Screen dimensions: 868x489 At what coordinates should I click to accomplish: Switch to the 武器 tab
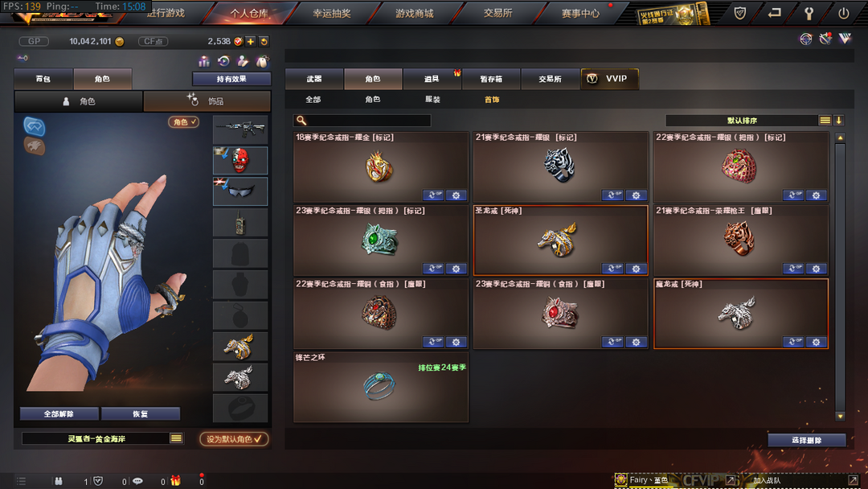(x=314, y=79)
